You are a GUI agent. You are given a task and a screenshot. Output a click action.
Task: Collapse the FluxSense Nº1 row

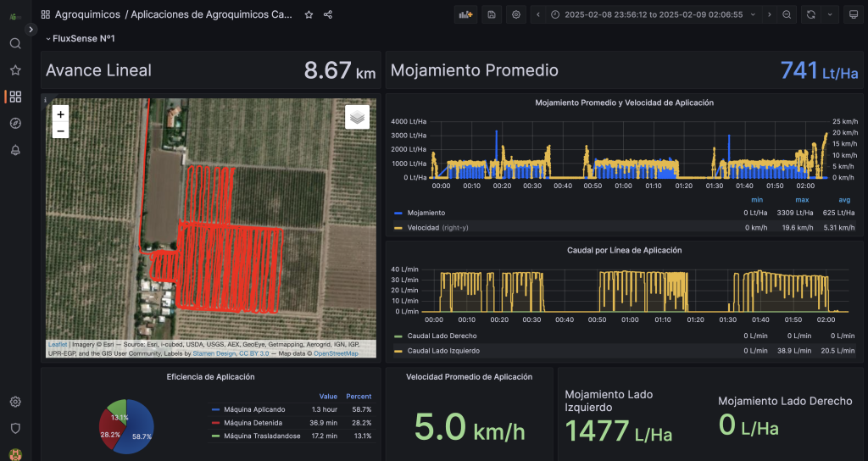(83, 38)
